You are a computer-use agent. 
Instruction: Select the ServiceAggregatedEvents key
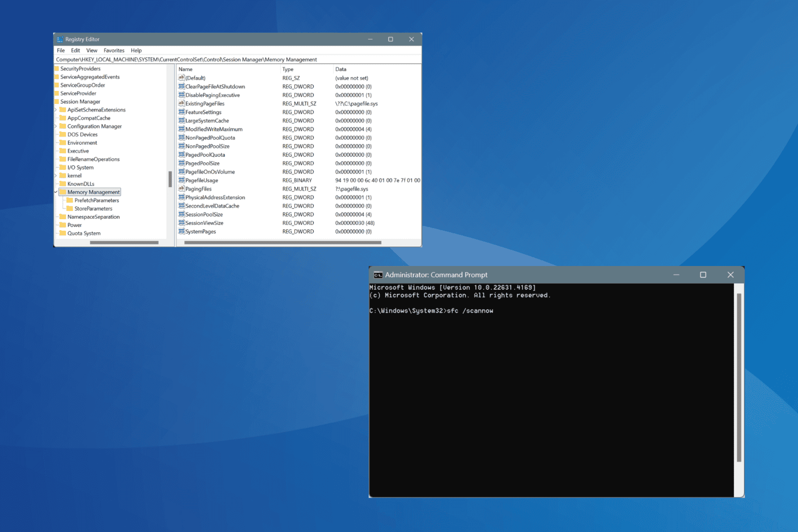[90, 77]
